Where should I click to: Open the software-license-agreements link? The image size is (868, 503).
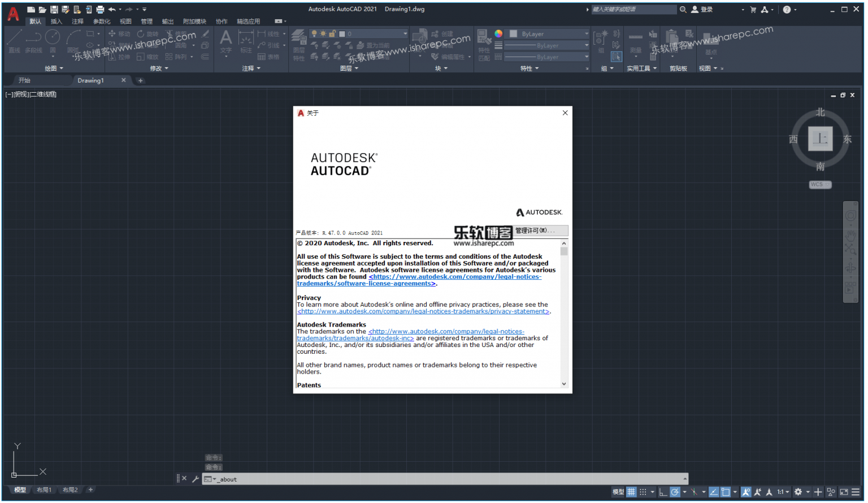tap(419, 280)
